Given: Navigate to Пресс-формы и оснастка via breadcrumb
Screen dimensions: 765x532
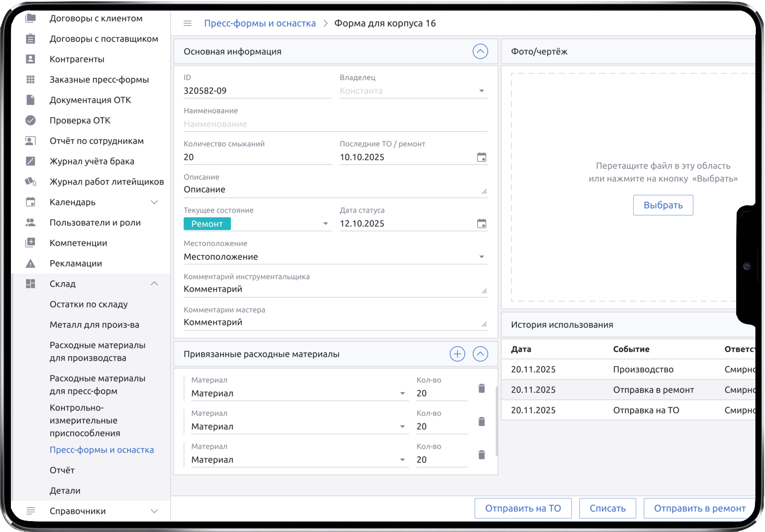Looking at the screenshot, I should coord(260,23).
